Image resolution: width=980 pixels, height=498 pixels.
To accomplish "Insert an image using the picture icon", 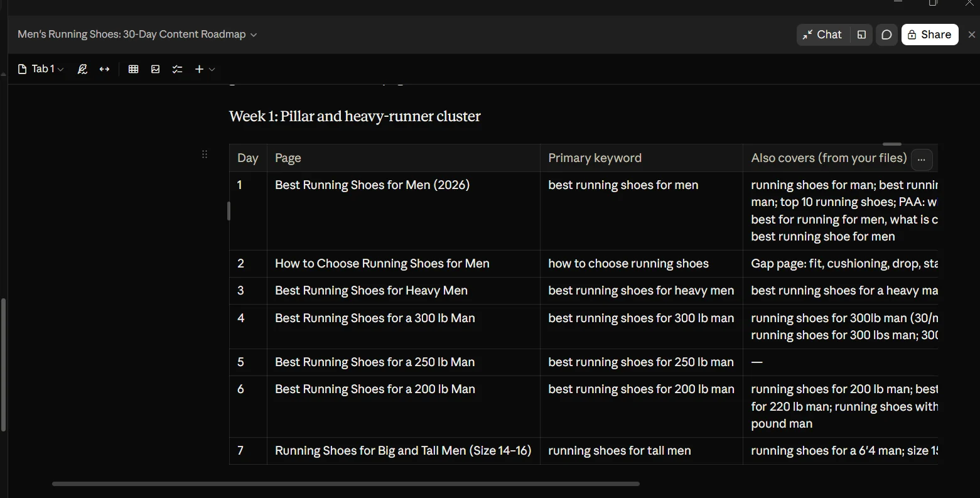I will point(156,69).
